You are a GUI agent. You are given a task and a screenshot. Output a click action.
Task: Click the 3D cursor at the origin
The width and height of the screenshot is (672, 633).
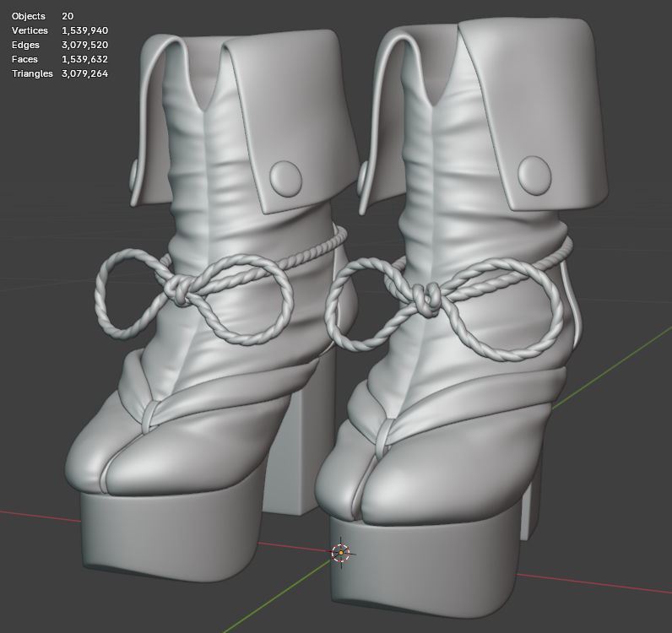(341, 553)
